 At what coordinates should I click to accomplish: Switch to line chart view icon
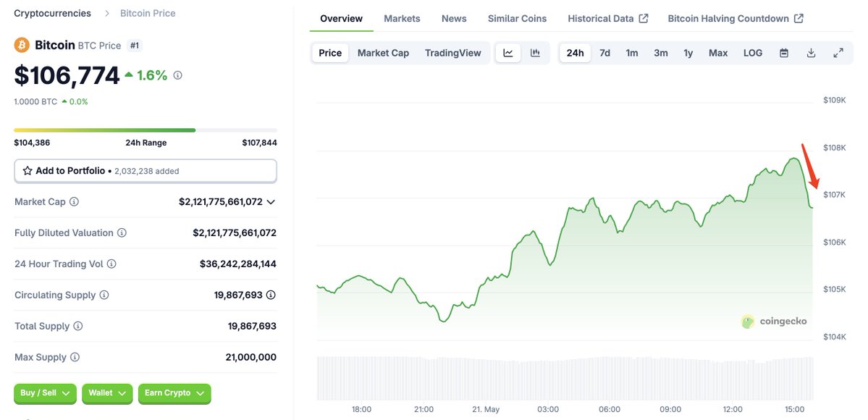point(508,53)
